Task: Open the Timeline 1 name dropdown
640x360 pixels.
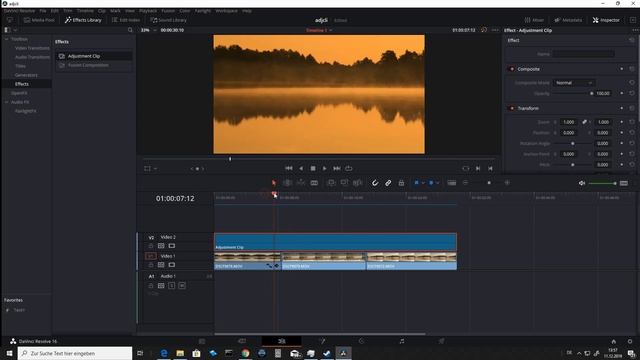Action: [x=319, y=30]
